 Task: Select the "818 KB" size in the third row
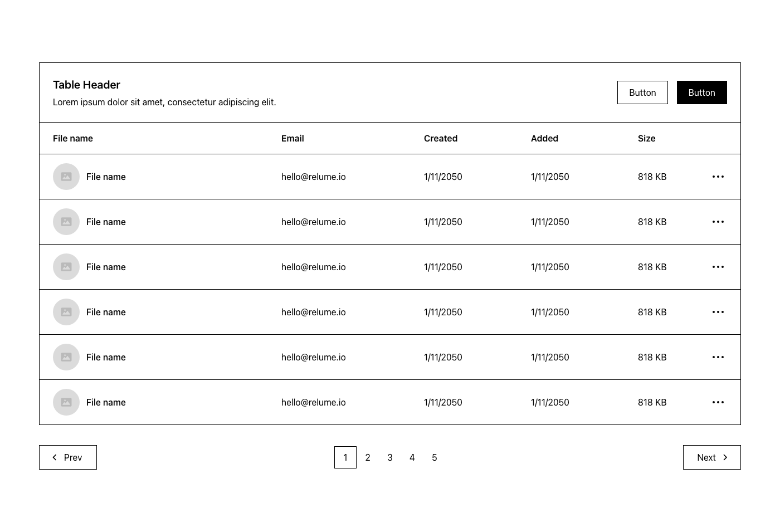[x=652, y=267]
